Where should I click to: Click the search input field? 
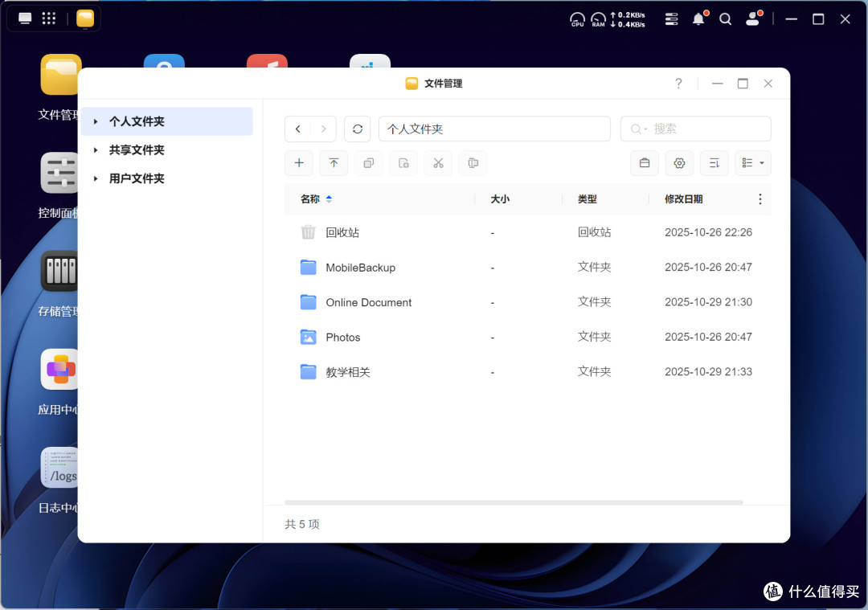tap(696, 129)
